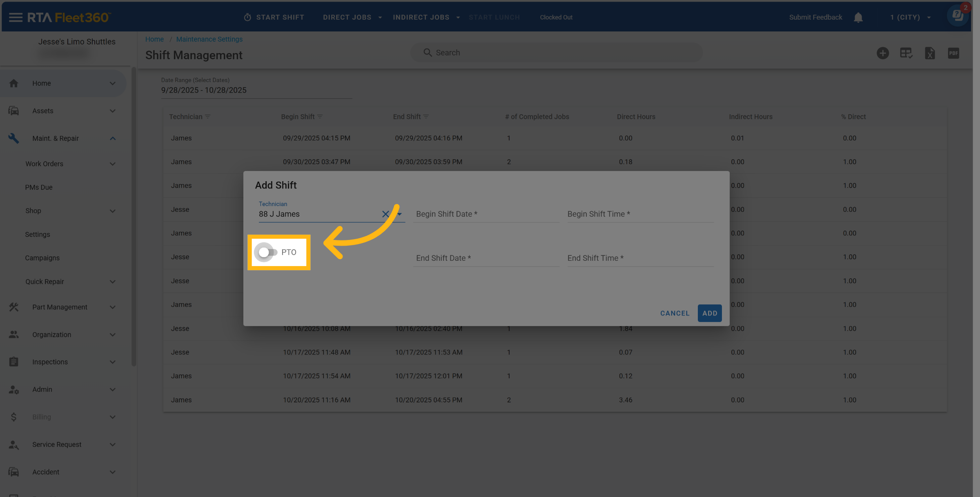980x497 pixels.
Task: Click the CANCEL button
Action: 675,313
